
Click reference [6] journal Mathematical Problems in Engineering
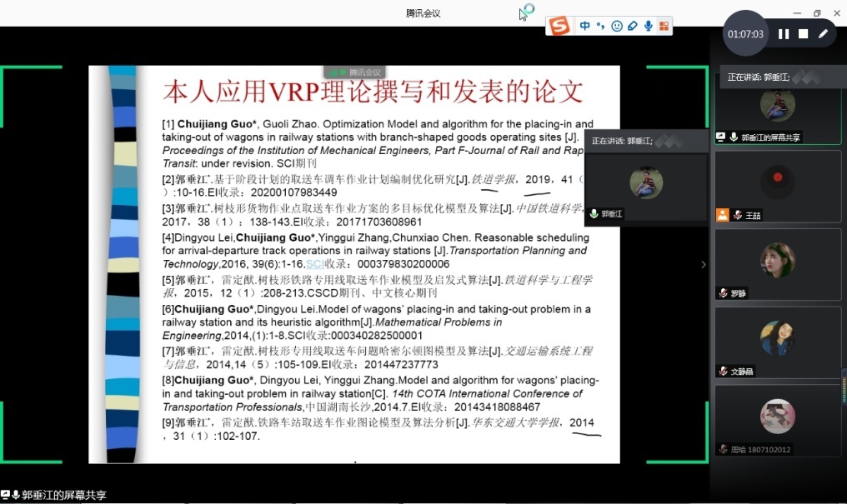click(332, 328)
